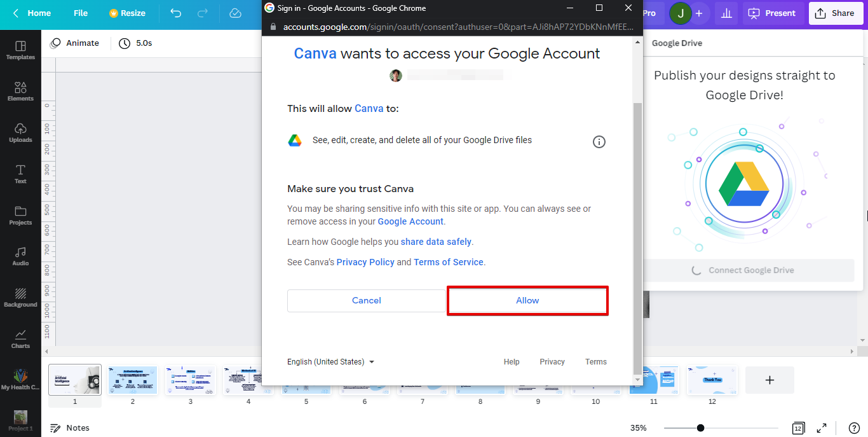The image size is (868, 437).
Task: Click the Canva link in dialog heading
Action: (315, 53)
